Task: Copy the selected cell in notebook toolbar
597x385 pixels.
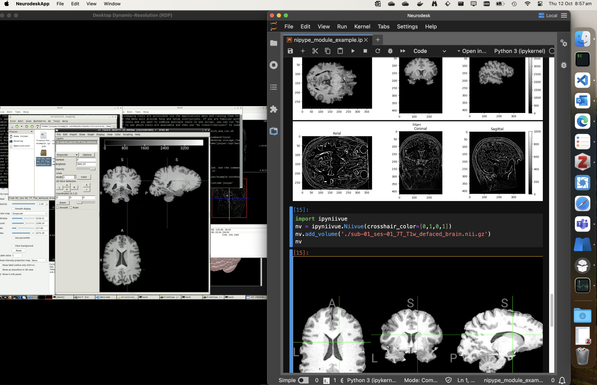Action: (x=327, y=51)
